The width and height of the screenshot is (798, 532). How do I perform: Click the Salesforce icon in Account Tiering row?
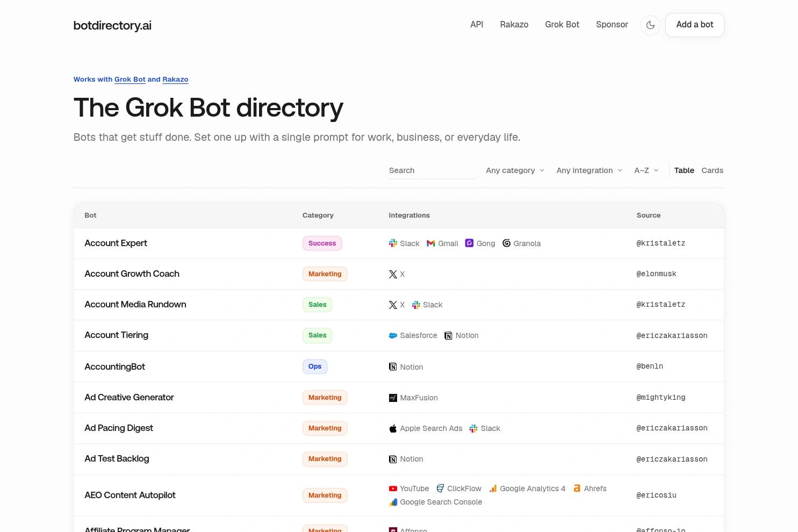tap(393, 335)
